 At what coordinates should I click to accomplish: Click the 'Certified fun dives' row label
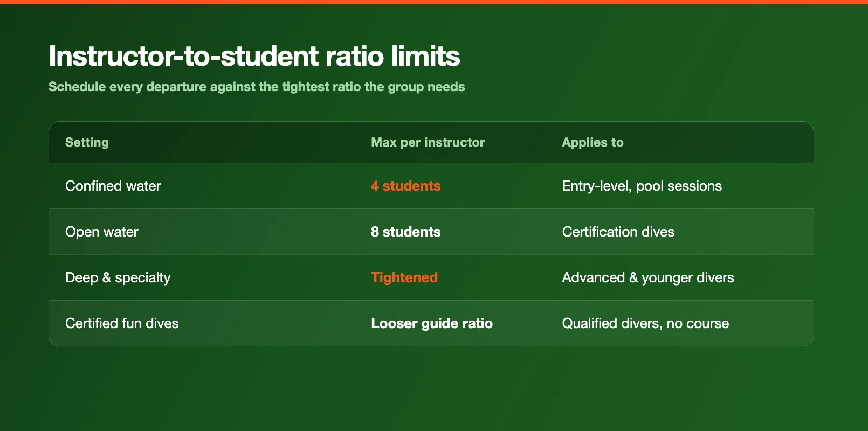(x=122, y=323)
